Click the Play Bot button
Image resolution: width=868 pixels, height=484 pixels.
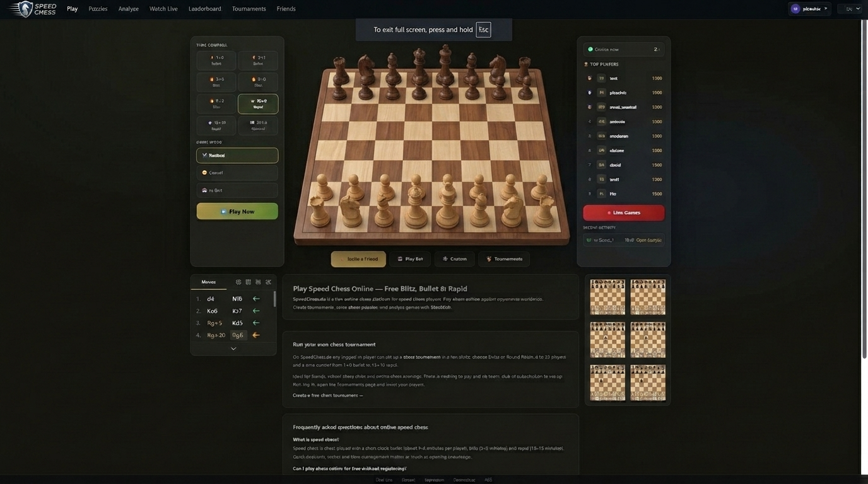tap(410, 259)
